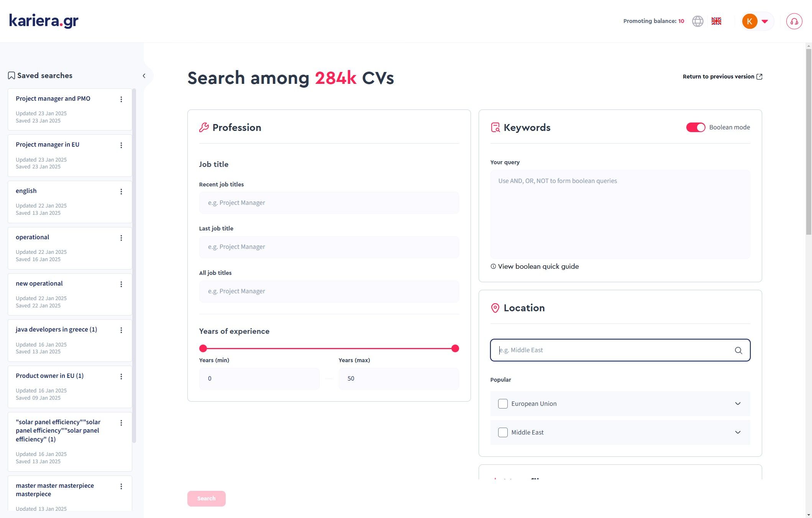Check the Middle East checkbox

[503, 432]
